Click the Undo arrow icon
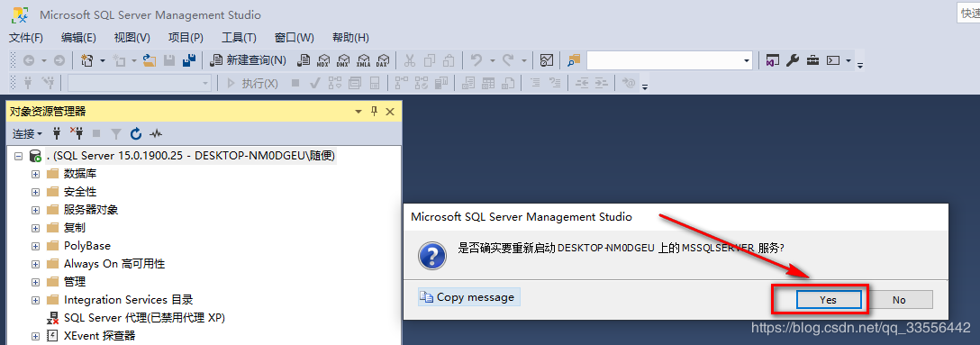Viewport: 980px width, 345px height. [x=476, y=60]
